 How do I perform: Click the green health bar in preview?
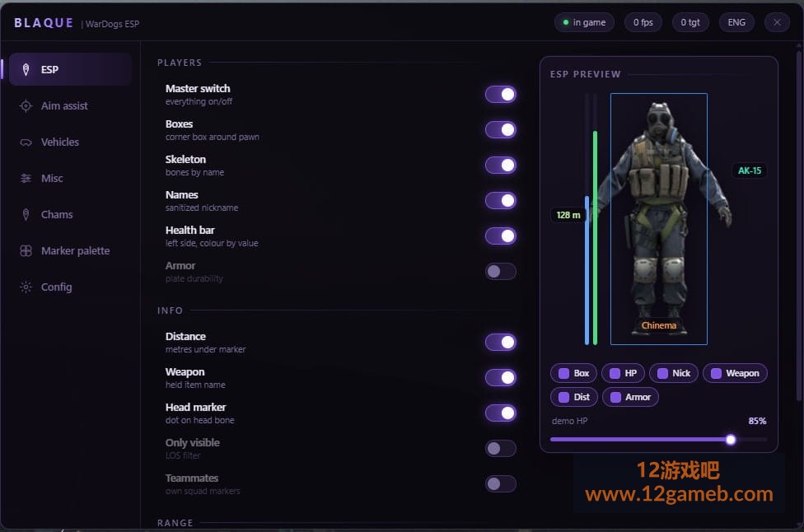(595, 238)
